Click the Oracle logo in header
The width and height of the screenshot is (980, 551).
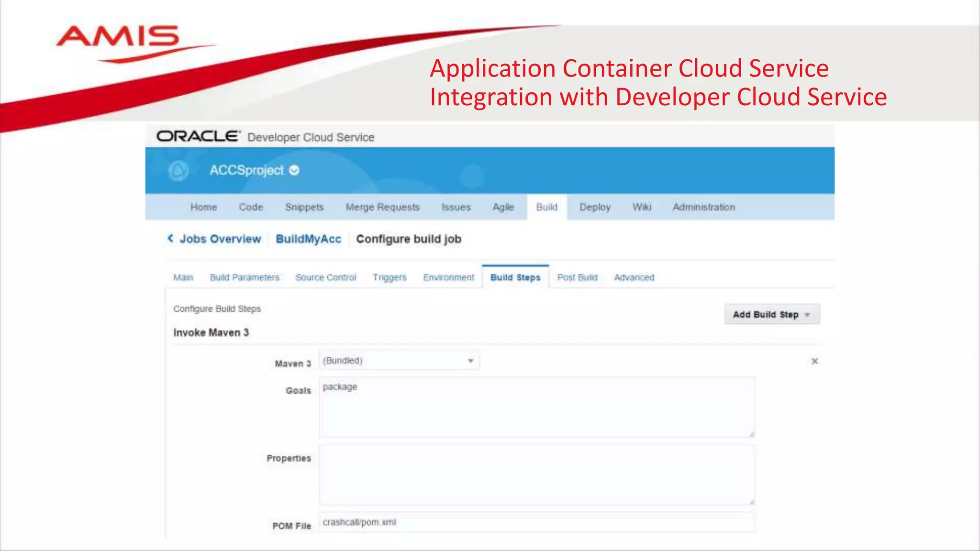click(x=198, y=136)
